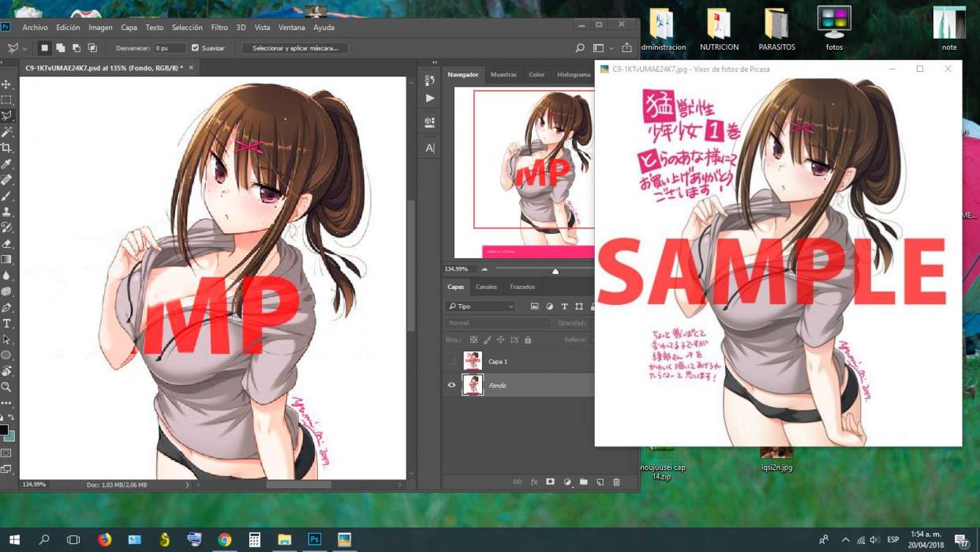Open the Character panel icon
Image resolution: width=980 pixels, height=552 pixels.
(x=429, y=148)
